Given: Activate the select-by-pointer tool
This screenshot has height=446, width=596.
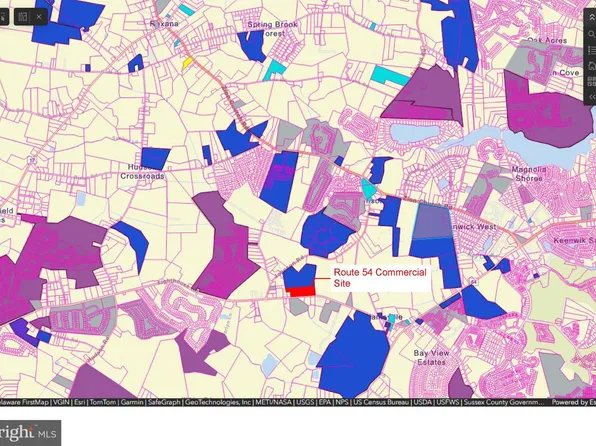Looking at the screenshot, I should (x=3, y=17).
